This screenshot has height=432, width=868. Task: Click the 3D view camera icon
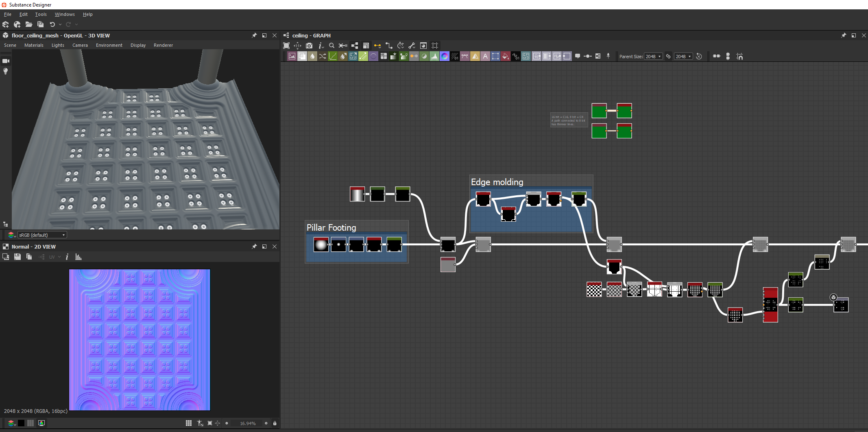(x=6, y=61)
